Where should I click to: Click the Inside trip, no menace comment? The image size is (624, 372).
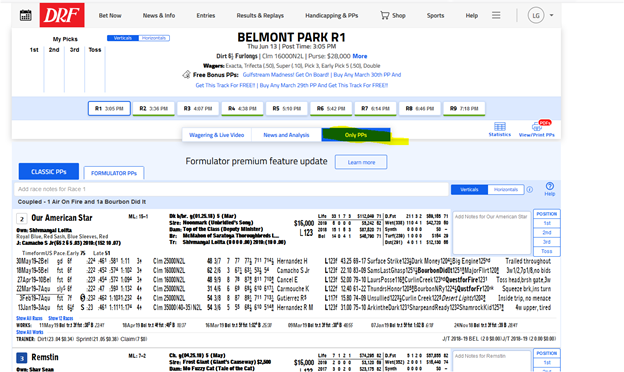click(525, 298)
